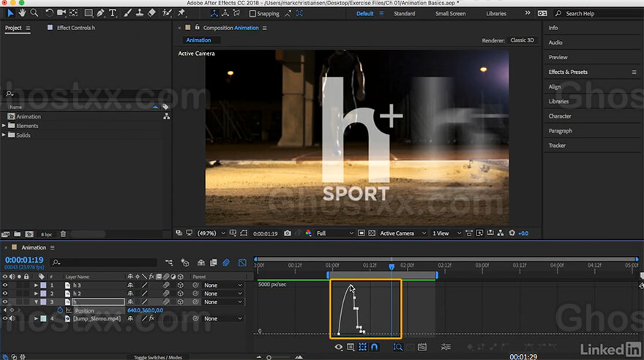The image size is (644, 360).
Task: Open the Preview panel
Action: (558, 57)
